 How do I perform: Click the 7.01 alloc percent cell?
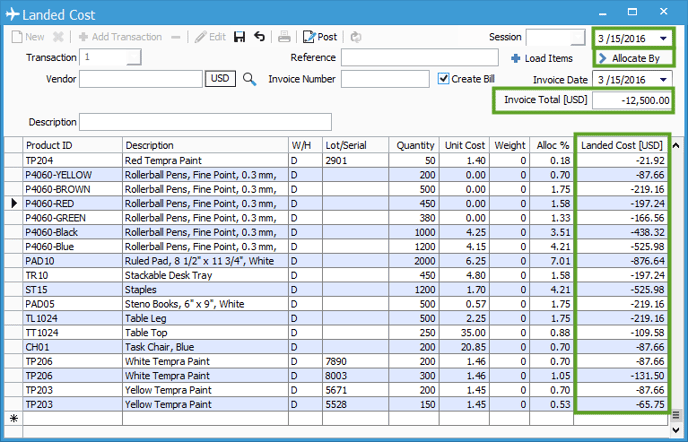pos(552,261)
